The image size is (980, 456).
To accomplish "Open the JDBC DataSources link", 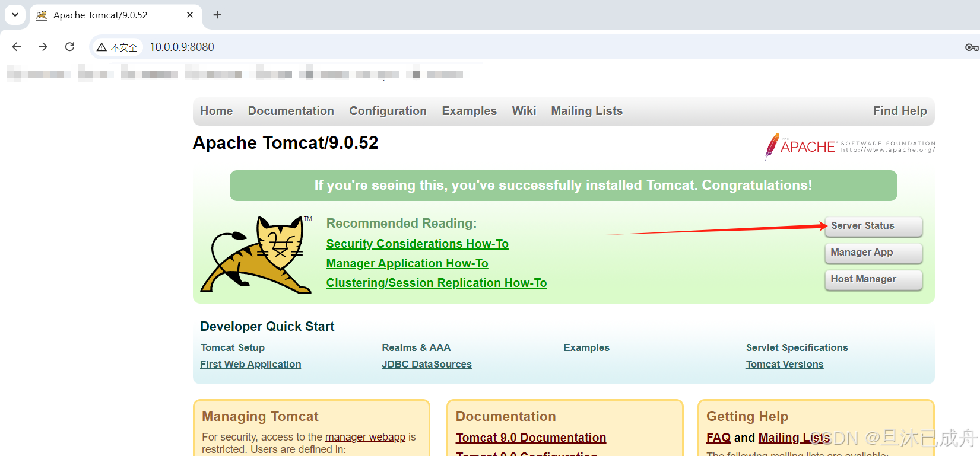I will [x=427, y=364].
